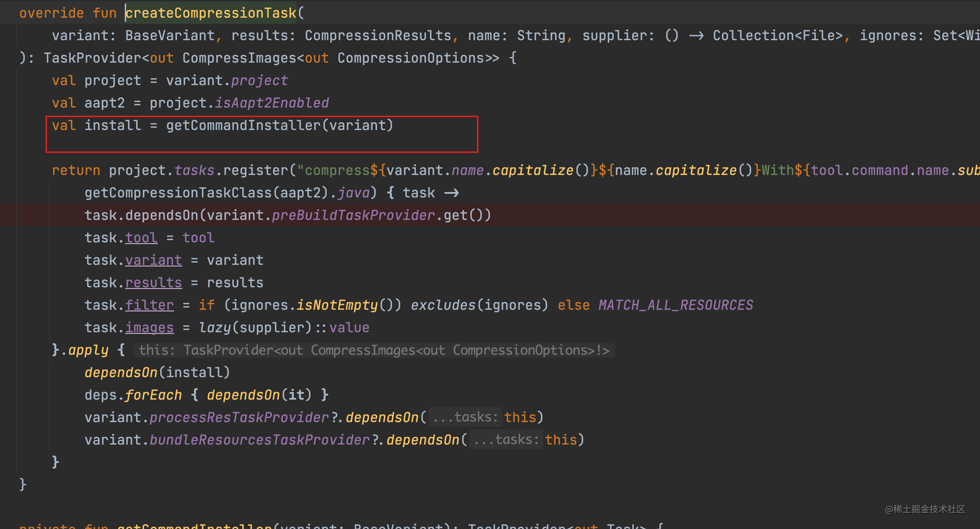The width and height of the screenshot is (980, 529).
Task: Click dependsOn(install) call
Action: click(x=157, y=373)
